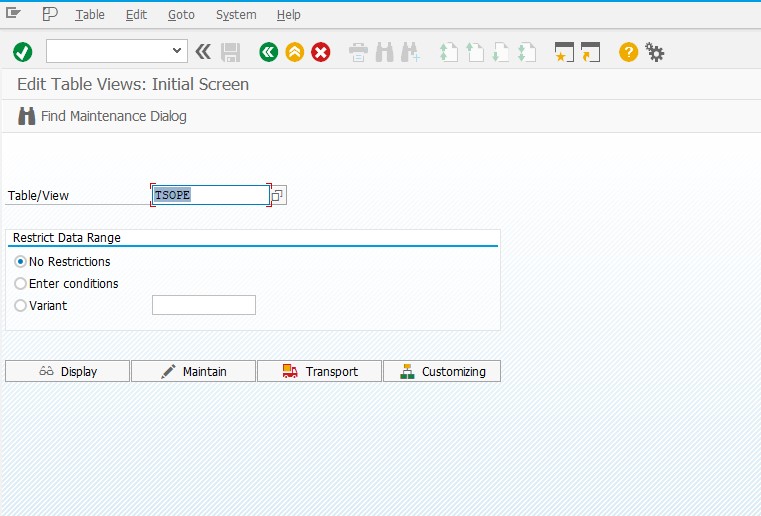Click the window system menu icon
The height and width of the screenshot is (516, 761).
click(13, 13)
